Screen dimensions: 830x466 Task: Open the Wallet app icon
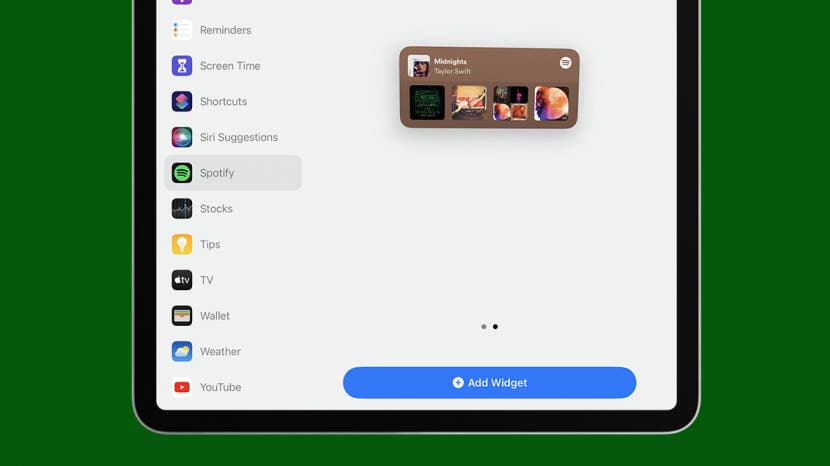(182, 316)
